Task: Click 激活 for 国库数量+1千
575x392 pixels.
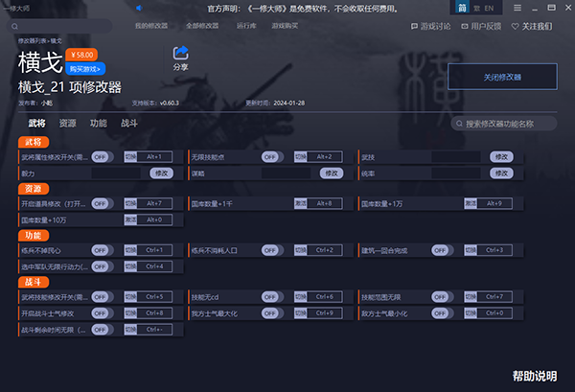Action: (x=301, y=203)
